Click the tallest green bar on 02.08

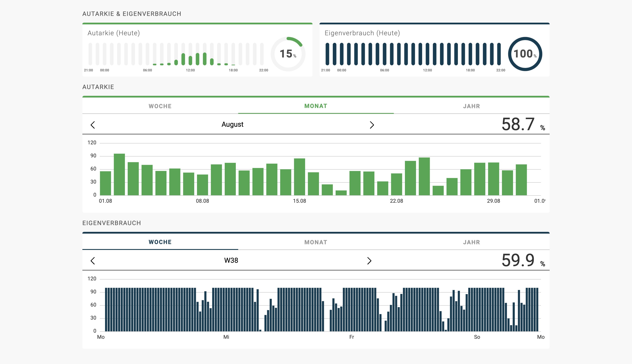coord(119,175)
